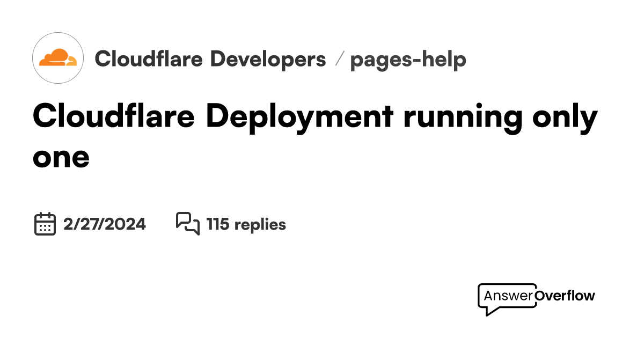The width and height of the screenshot is (644, 338).
Task: Select the 115 replies label
Action: [246, 224]
